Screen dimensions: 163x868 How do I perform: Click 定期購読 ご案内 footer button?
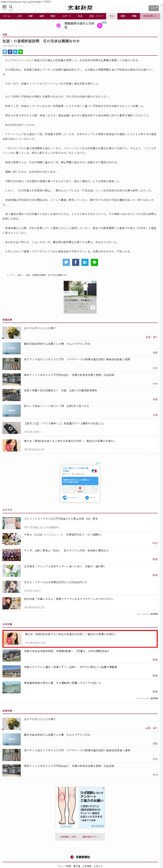pyautogui.click(x=68, y=837)
